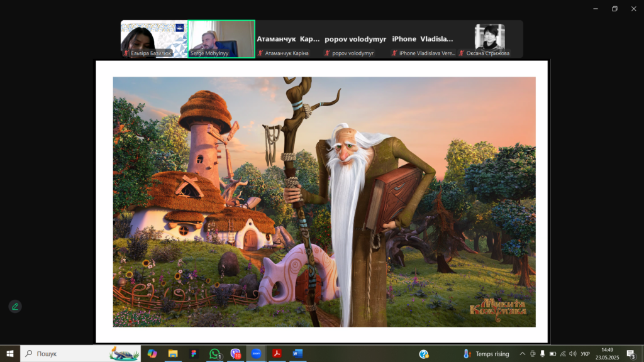
Task: Open Adobe Acrobat from the taskbar
Action: point(277,353)
